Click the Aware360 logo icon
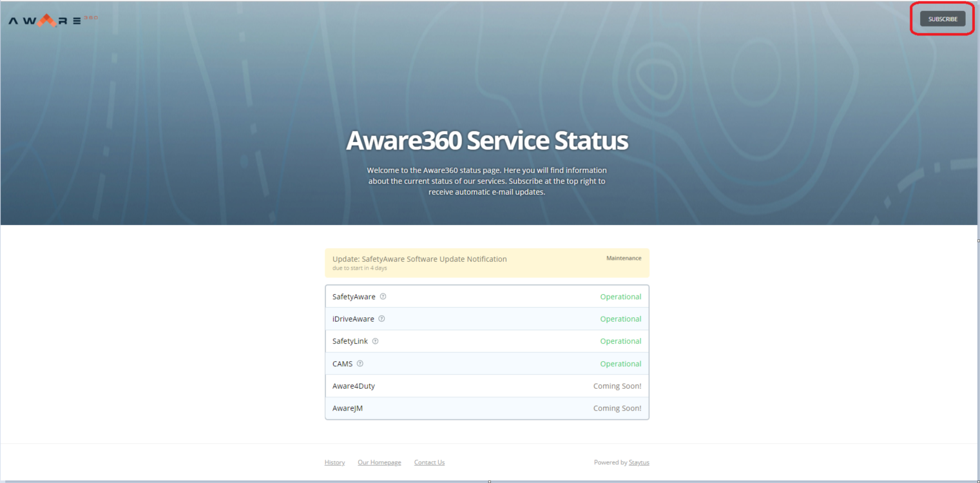Screen dimensions: 980x483 point(50,19)
